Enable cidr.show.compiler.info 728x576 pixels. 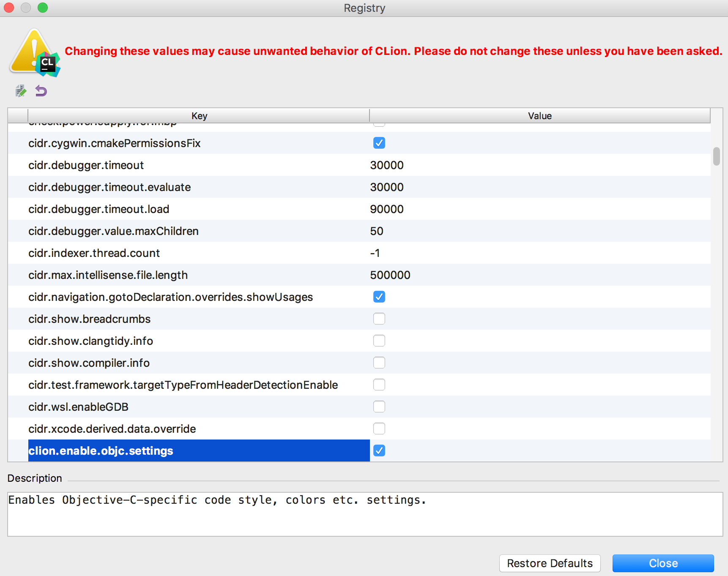[379, 363]
